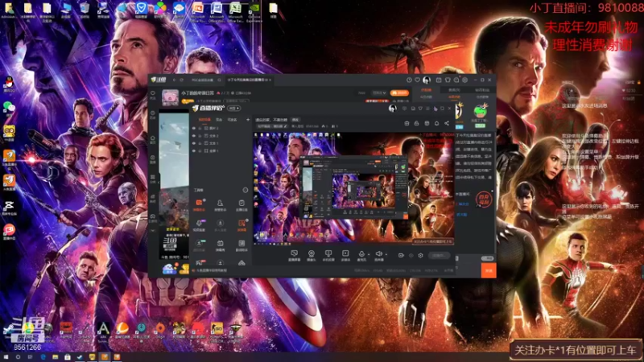Click the person-silhouette toolbox tool
This screenshot has width=644, height=362.
click(x=220, y=204)
